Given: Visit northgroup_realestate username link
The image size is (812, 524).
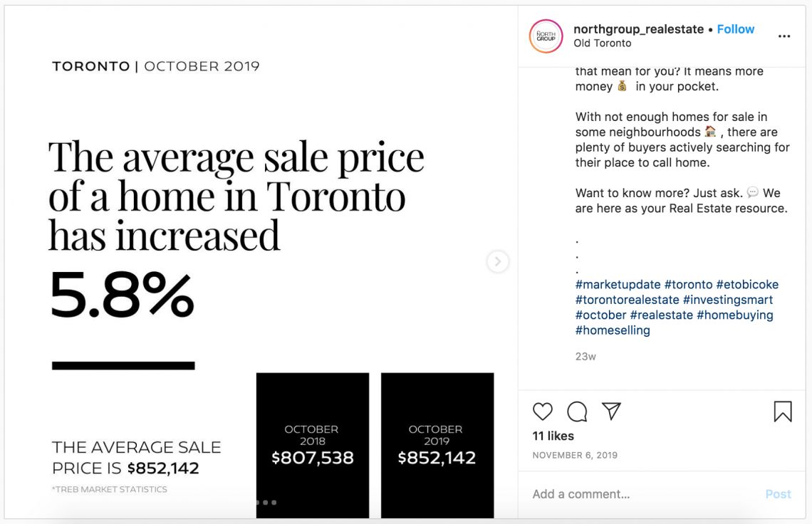Looking at the screenshot, I should [638, 29].
